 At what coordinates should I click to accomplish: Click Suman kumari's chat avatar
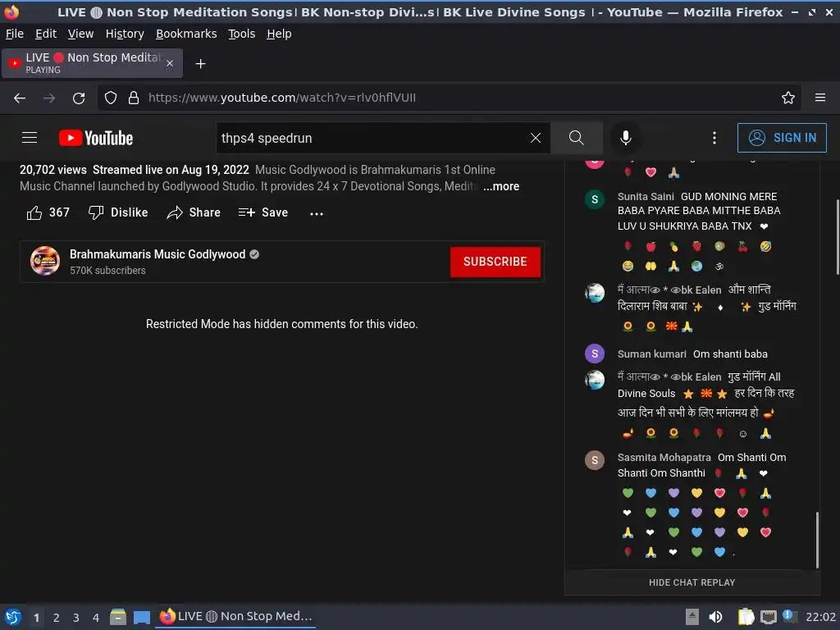coord(595,354)
